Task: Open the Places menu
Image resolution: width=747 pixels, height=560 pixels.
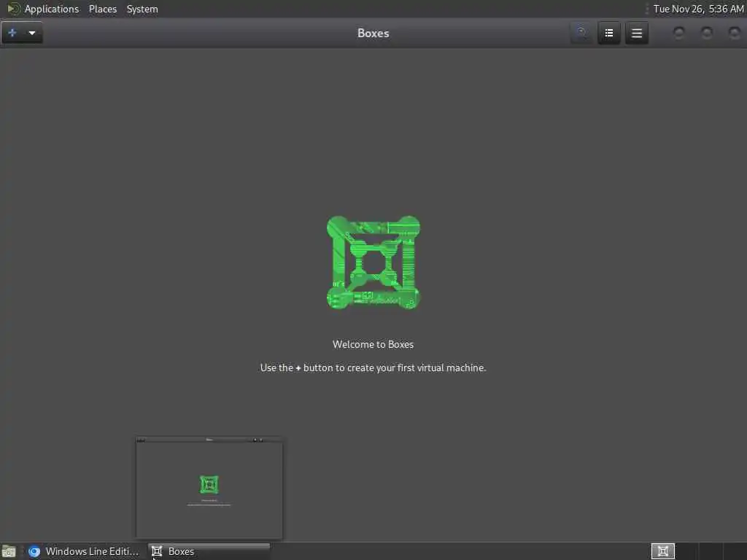Action: [102, 9]
